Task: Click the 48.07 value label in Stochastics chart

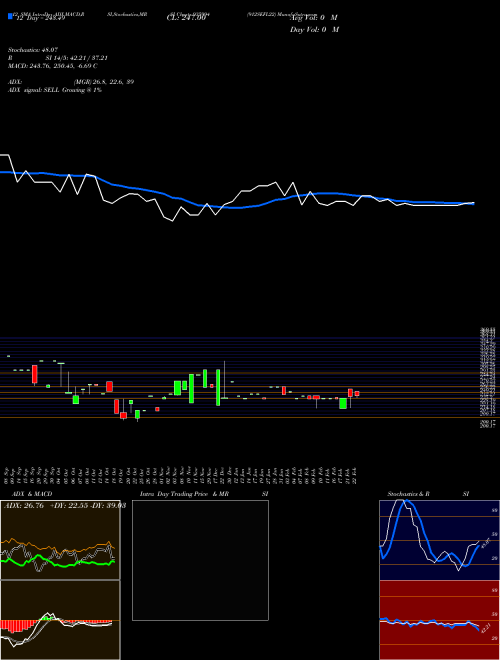Action: click(484, 543)
